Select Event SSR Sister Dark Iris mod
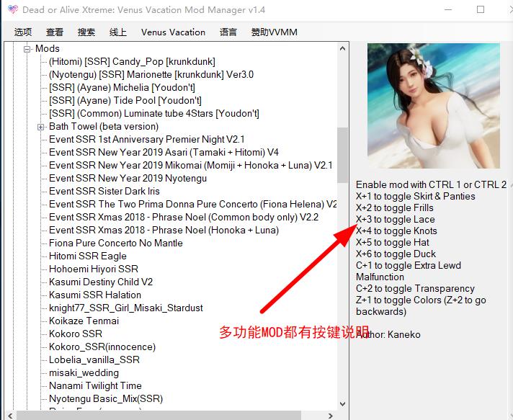513x420 pixels. point(104,191)
